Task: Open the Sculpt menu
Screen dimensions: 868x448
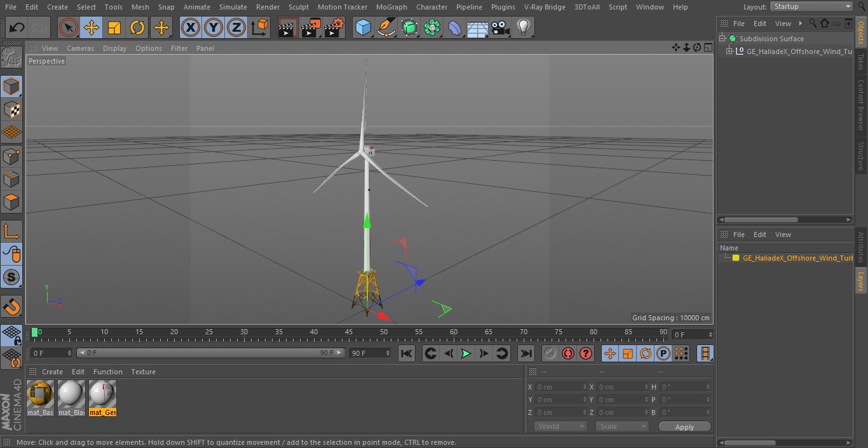Action: (298, 7)
